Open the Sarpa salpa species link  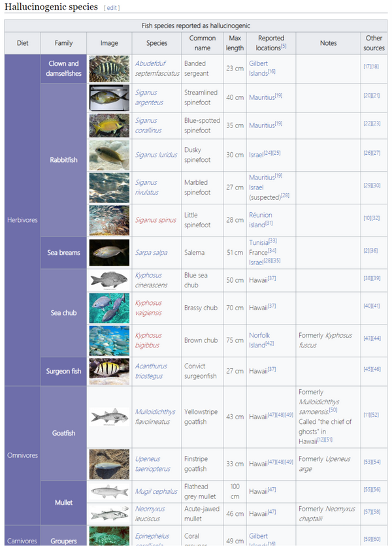click(x=151, y=253)
